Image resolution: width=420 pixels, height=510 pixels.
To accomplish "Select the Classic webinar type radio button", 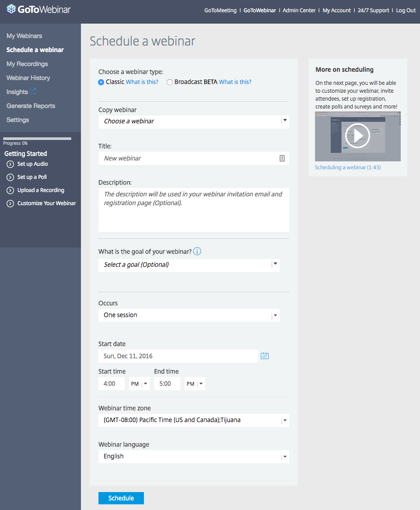I will click(101, 82).
